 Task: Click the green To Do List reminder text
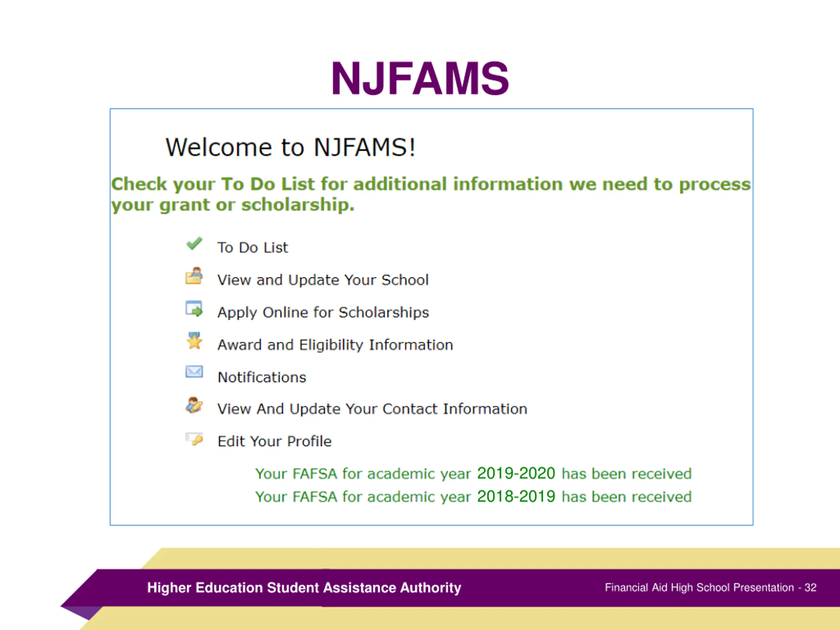tap(431, 195)
